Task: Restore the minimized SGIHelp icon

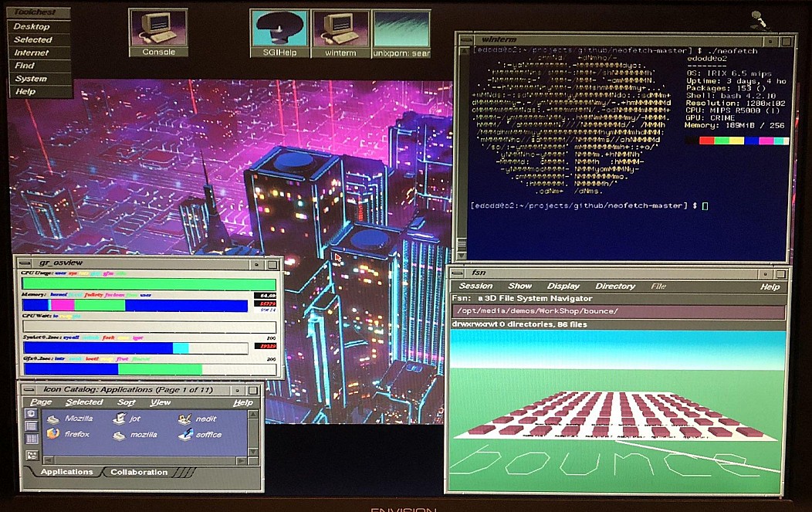Action: (x=279, y=29)
